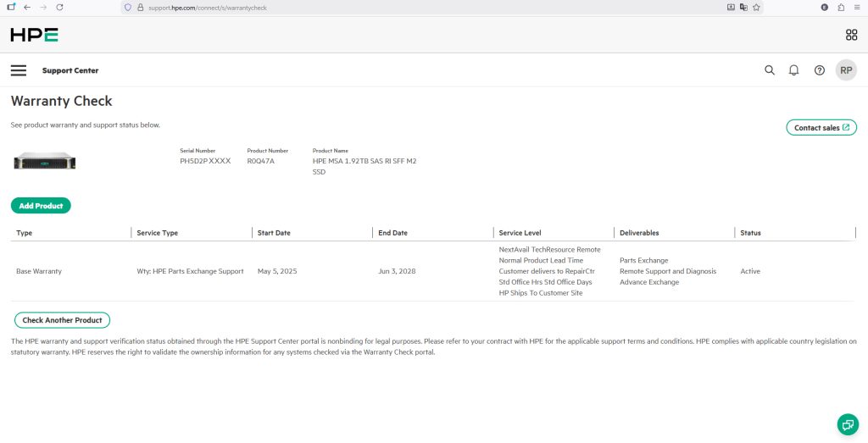Screen dimensions: 868x443
Task: Select the Active status value
Action: tap(750, 272)
